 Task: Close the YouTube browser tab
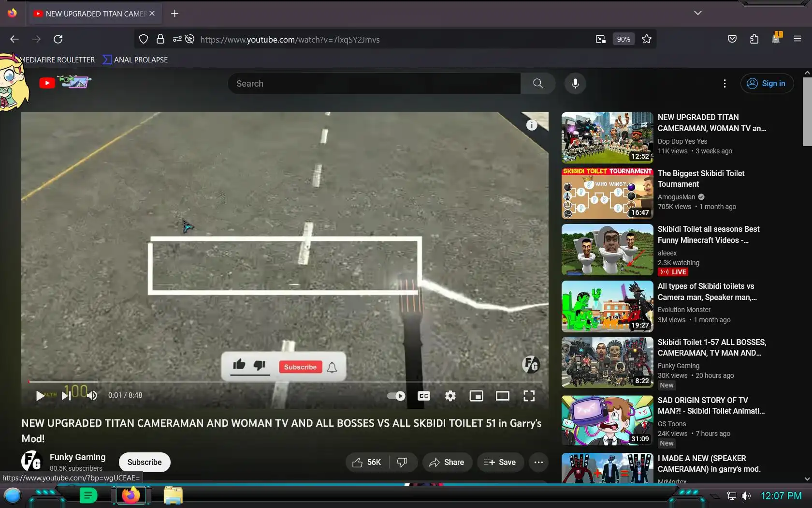click(152, 14)
